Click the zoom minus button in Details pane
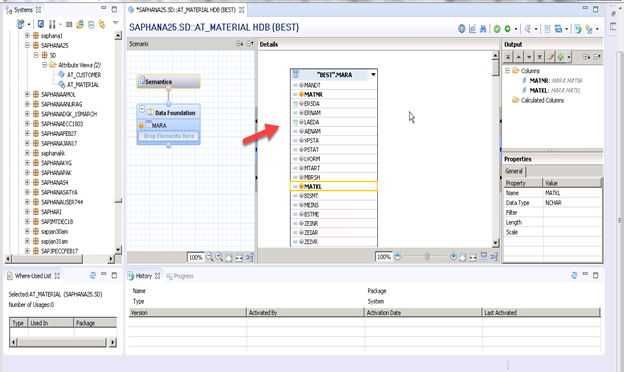 tap(397, 257)
